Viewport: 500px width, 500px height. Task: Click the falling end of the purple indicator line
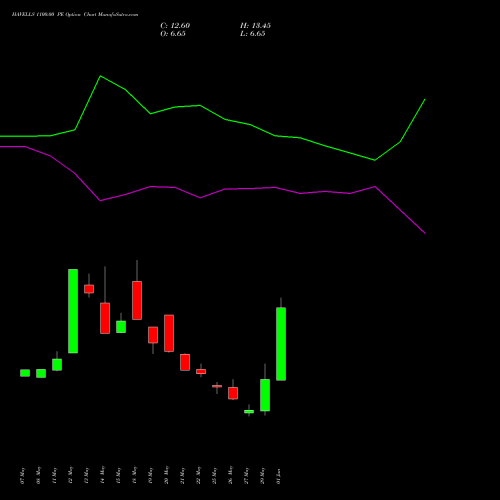click(425, 233)
